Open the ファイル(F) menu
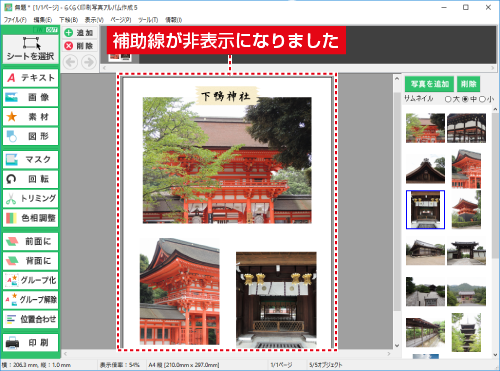 pyautogui.click(x=15, y=20)
